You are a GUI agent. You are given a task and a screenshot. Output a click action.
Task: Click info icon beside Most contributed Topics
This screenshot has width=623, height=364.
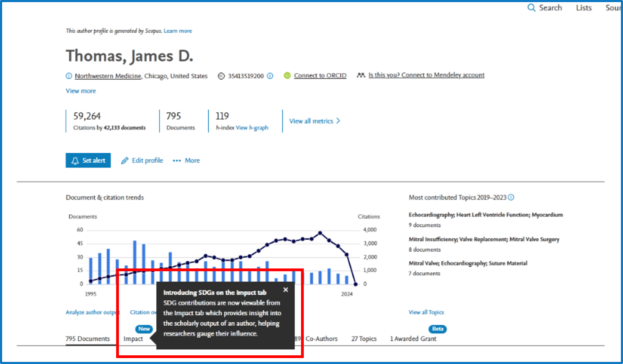pyautogui.click(x=511, y=197)
